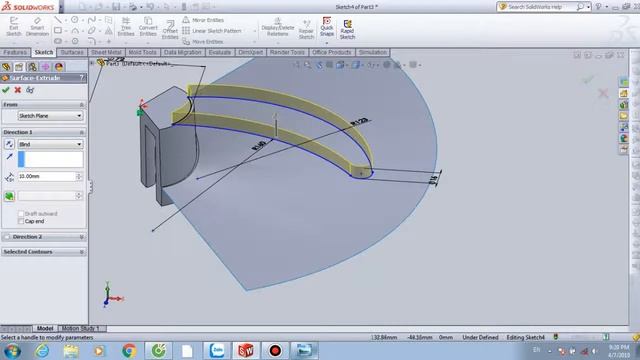Activate the Offset Entities tool
The width and height of the screenshot is (640, 360).
click(170, 30)
